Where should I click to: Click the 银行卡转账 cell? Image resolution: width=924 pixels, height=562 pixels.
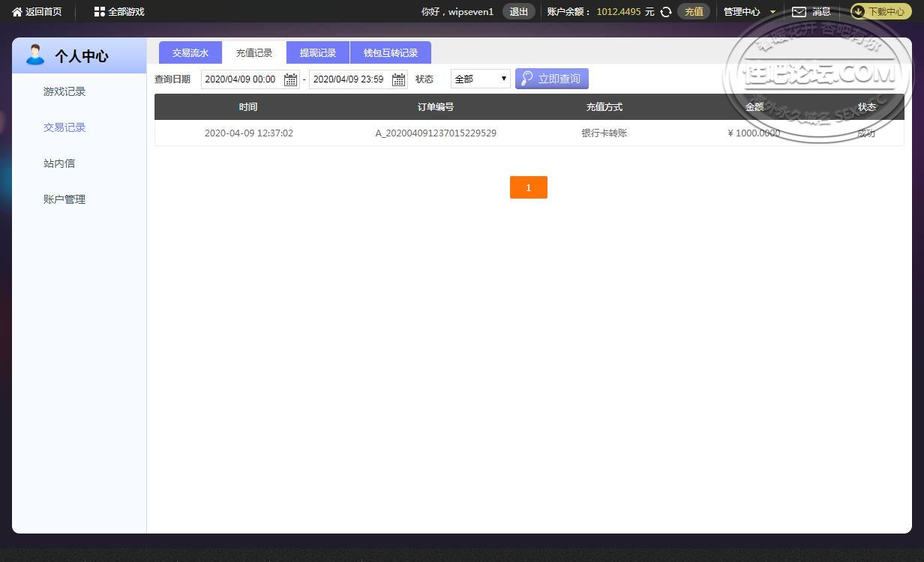(604, 133)
